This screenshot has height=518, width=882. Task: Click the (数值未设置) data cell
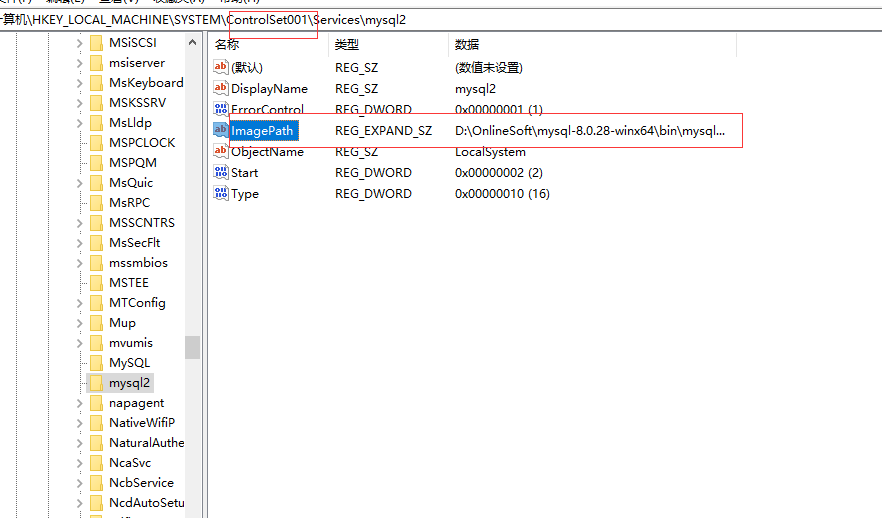[489, 67]
